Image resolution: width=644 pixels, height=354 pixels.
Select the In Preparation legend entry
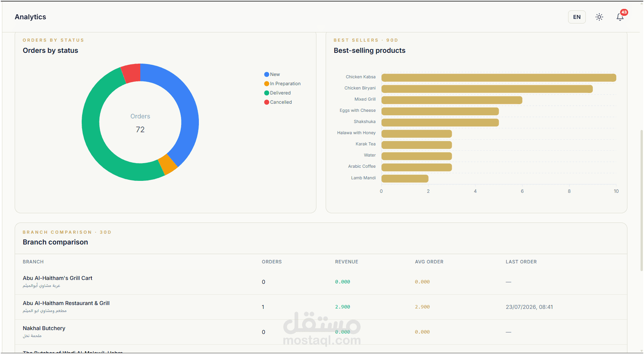pos(282,84)
